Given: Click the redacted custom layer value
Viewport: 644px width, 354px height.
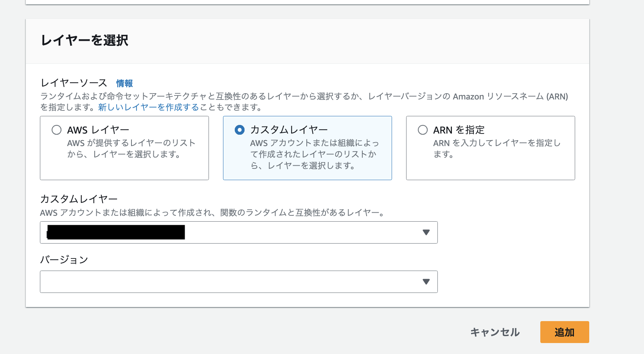Looking at the screenshot, I should (115, 232).
